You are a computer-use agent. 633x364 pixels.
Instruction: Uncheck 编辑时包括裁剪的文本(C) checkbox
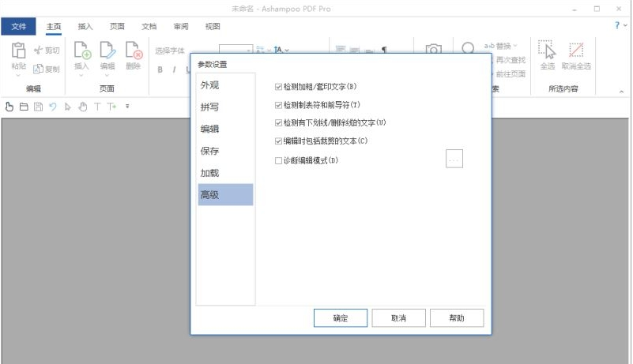278,141
